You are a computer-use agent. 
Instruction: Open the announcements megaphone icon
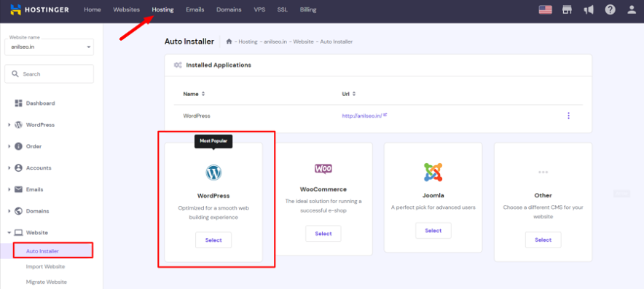[589, 9]
